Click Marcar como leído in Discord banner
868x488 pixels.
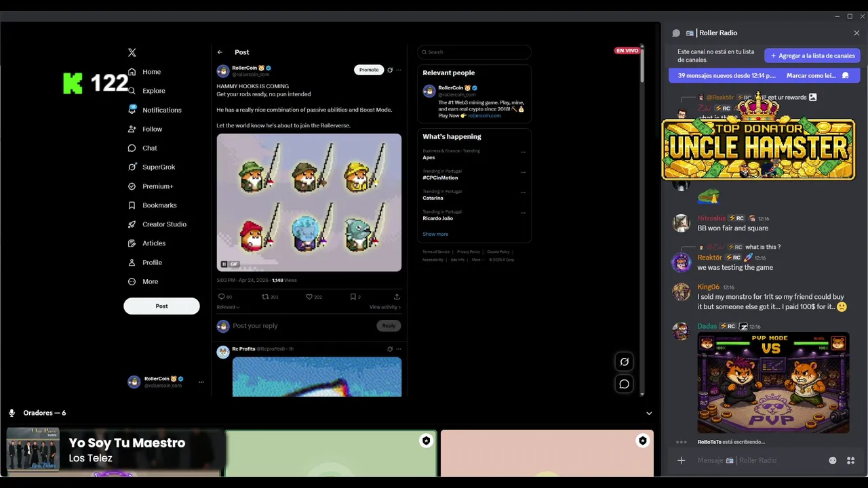[812, 76]
